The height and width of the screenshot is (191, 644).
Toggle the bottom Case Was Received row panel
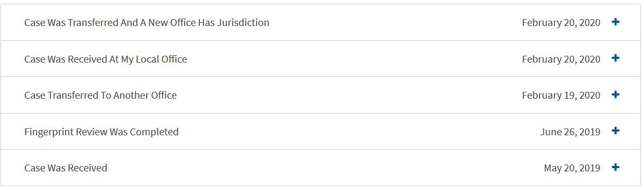[321, 168]
